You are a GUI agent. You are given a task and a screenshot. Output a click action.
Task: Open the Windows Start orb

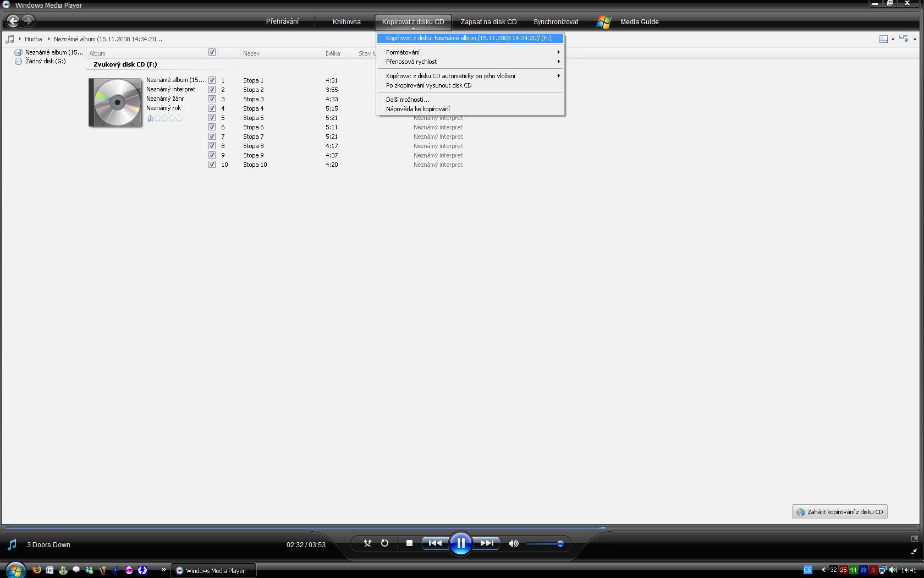[x=15, y=570]
